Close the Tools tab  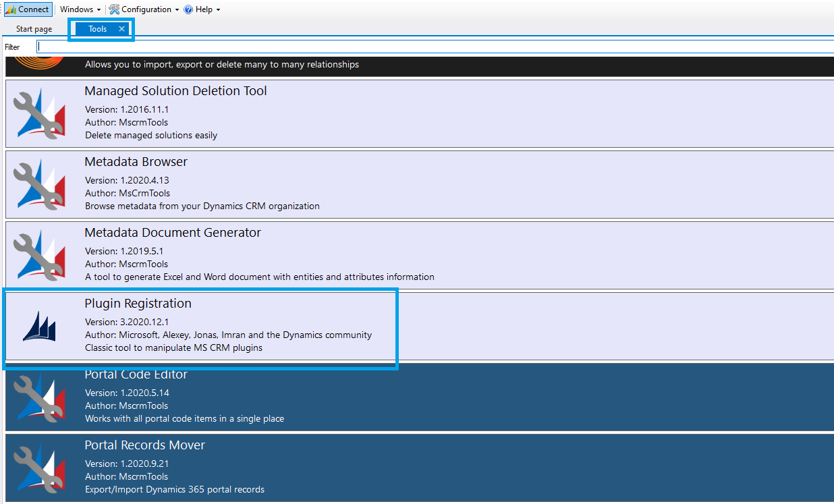click(121, 29)
